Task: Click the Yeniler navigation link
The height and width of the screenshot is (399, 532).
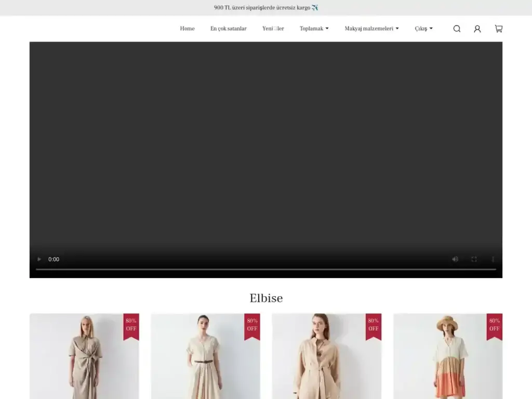Action: (273, 29)
